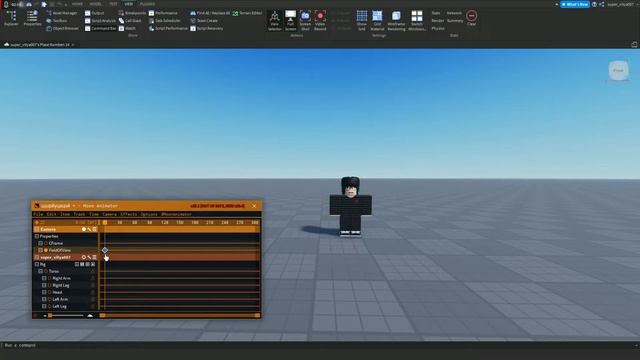Collapse the Torso rig part

pyautogui.click(x=40, y=271)
